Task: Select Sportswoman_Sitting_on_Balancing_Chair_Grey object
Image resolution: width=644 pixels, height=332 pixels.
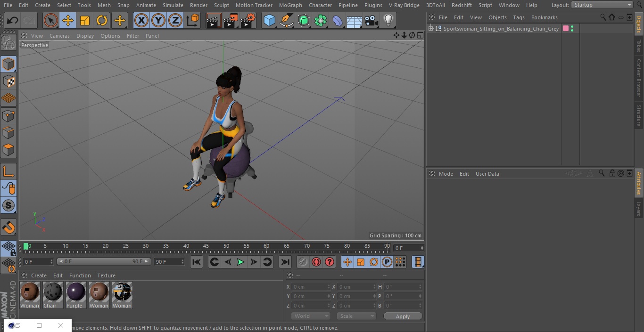Action: [501, 29]
